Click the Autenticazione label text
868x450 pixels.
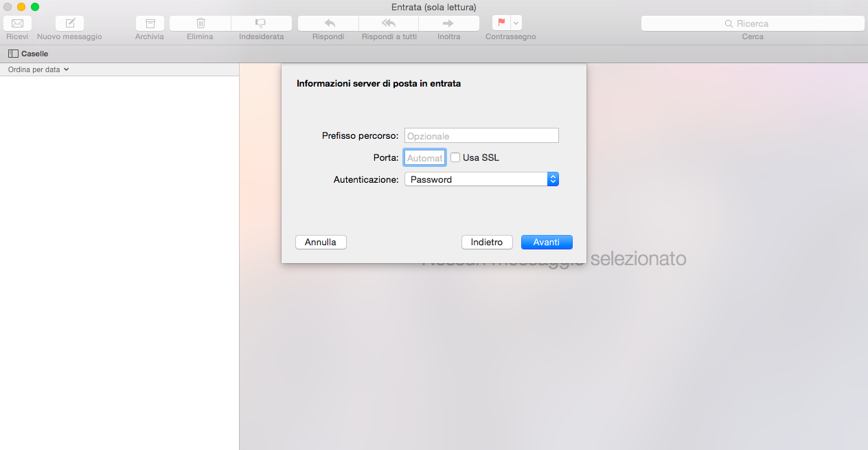366,179
